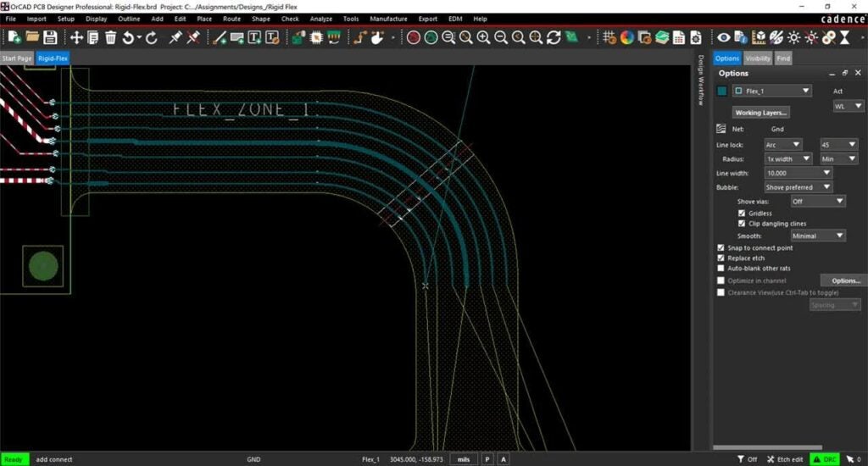The width and height of the screenshot is (868, 466).
Task: Click the eye visibility icon in toolbar
Action: click(724, 37)
